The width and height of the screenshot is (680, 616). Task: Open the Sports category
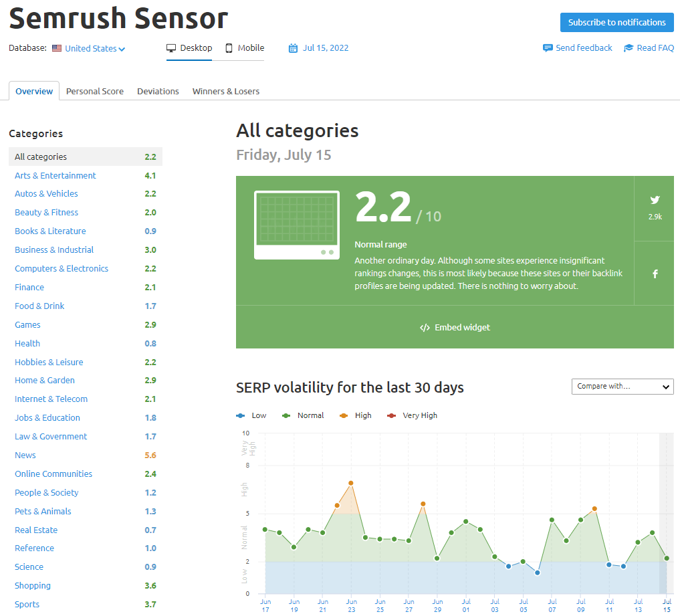tap(27, 604)
